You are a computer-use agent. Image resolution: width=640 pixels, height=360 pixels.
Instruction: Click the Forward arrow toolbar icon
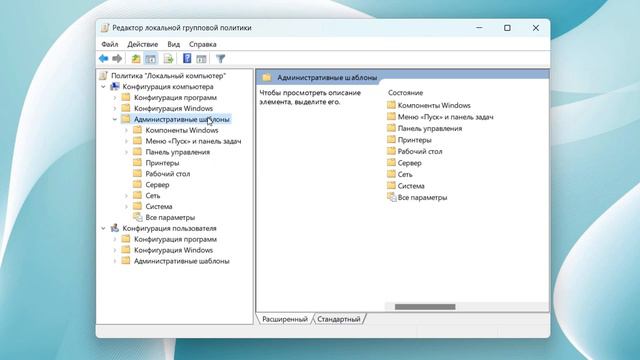coord(117,59)
